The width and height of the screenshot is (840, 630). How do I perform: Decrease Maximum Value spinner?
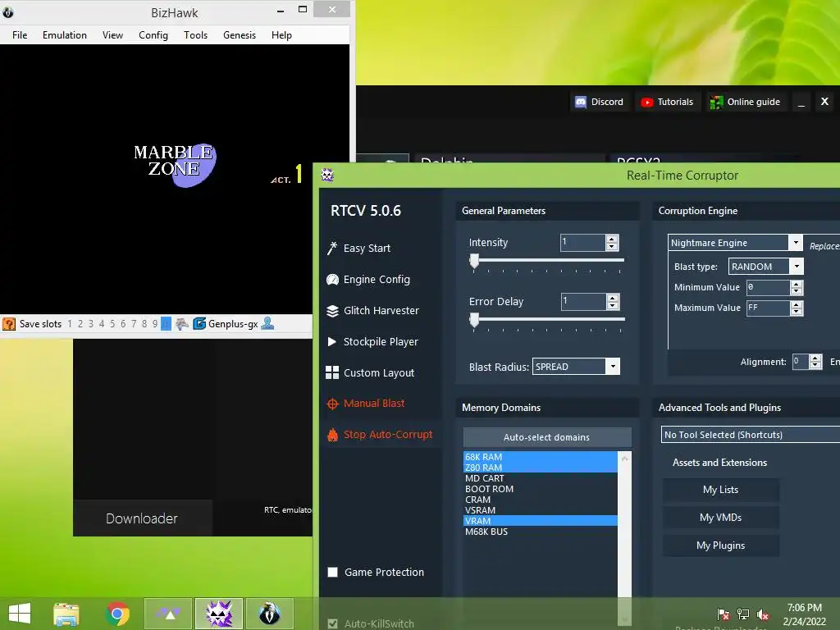[797, 311]
